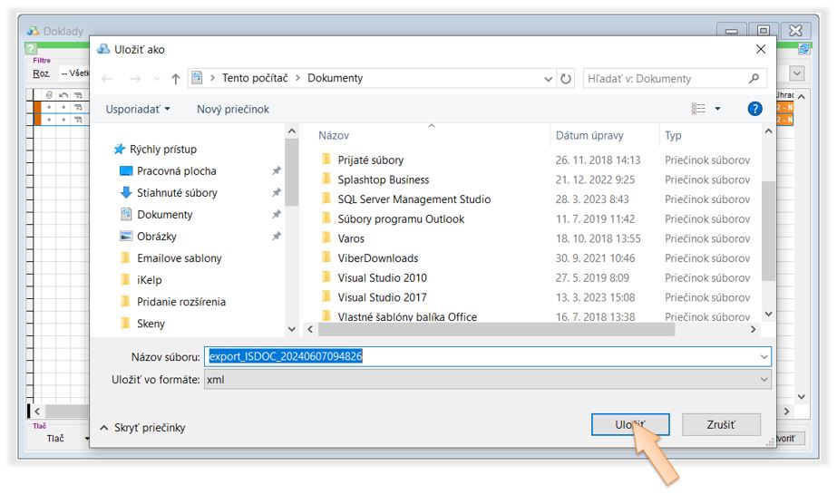Click the Back navigation arrow
This screenshot has height=504, width=837.
pos(106,79)
